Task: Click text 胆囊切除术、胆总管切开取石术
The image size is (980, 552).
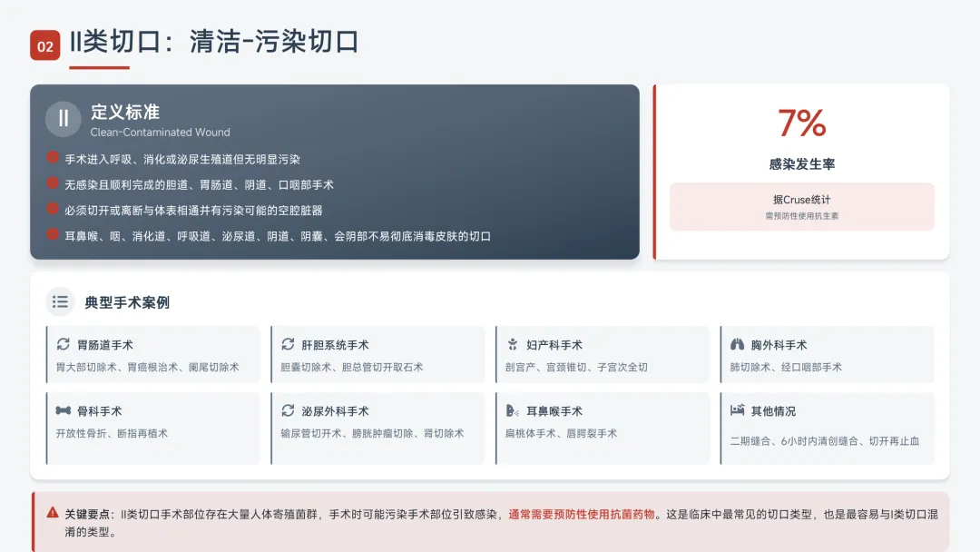Action: point(352,368)
